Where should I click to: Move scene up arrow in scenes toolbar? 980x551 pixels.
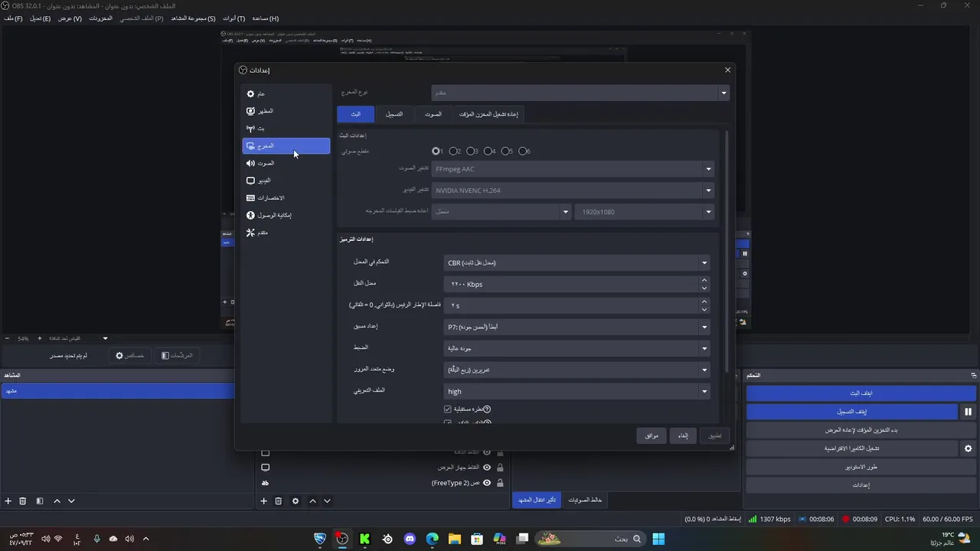coord(57,501)
